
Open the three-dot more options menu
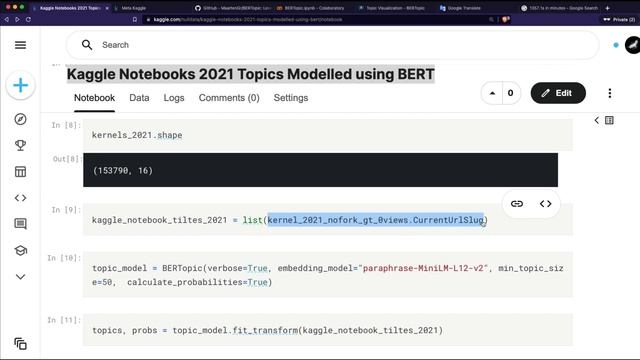click(x=610, y=93)
